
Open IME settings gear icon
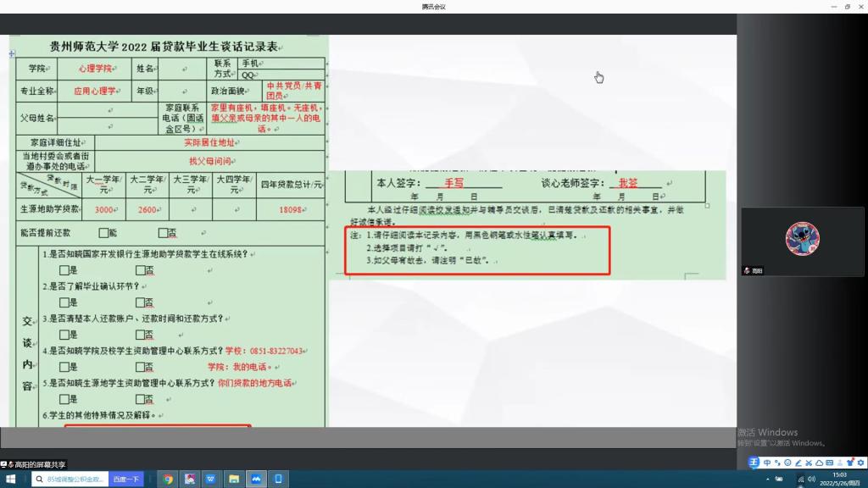pos(861,463)
